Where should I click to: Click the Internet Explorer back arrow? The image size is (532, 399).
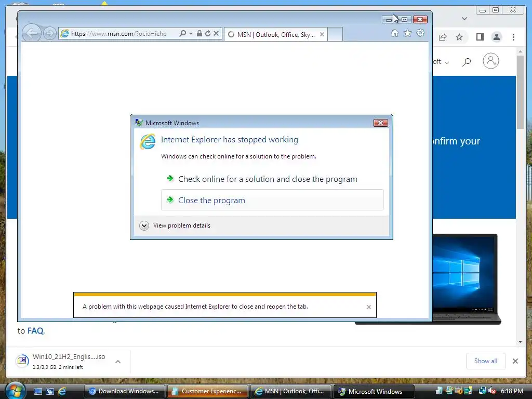[32, 33]
